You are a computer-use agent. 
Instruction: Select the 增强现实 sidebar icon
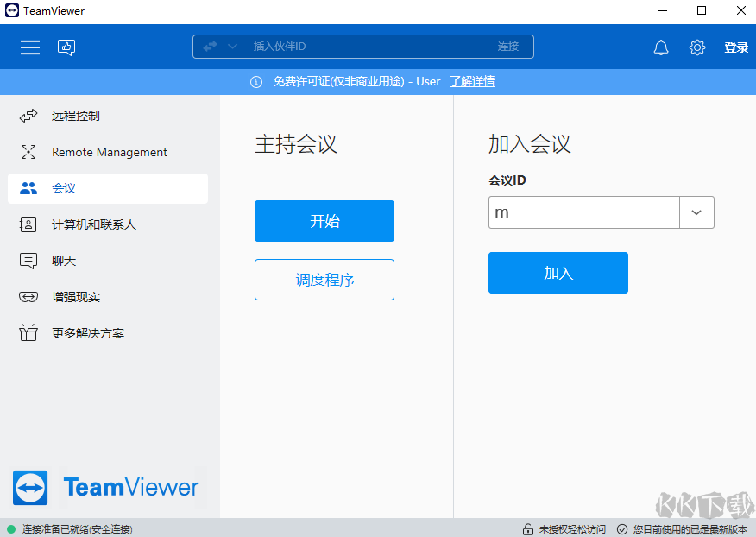point(30,296)
